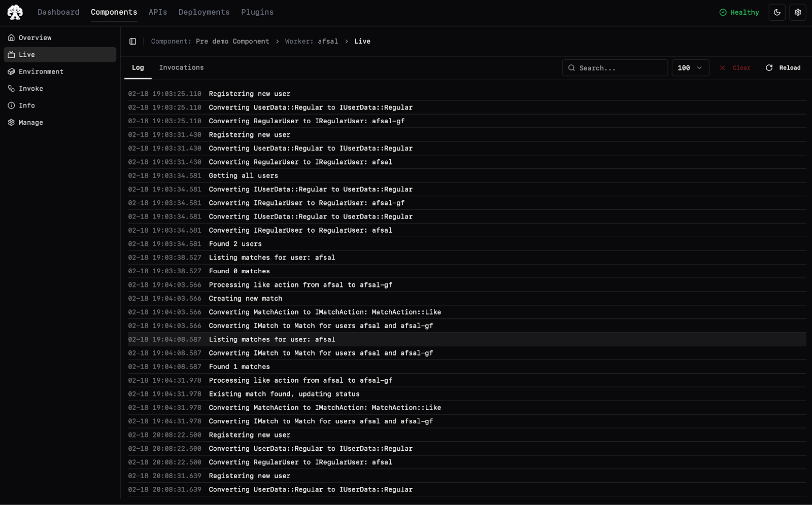The image size is (812, 505).
Task: Open the Info sidebar section
Action: [60, 105]
